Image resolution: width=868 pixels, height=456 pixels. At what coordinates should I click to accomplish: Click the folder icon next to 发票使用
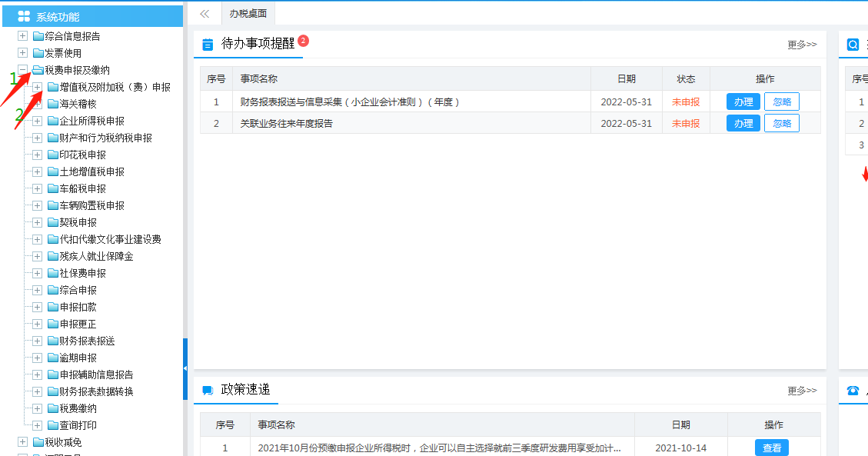coord(38,53)
